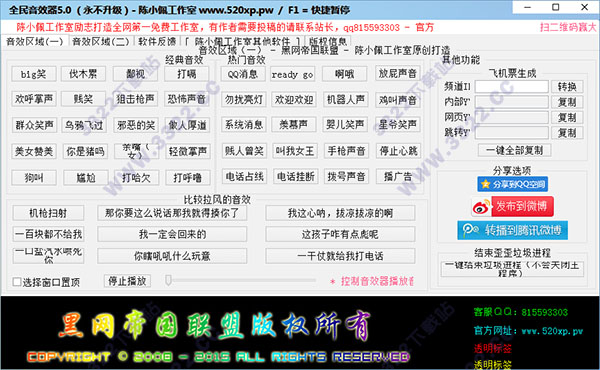This screenshot has width=600, height=370.
Task: Play the 伐木累 sound effect
Action: 83,74
